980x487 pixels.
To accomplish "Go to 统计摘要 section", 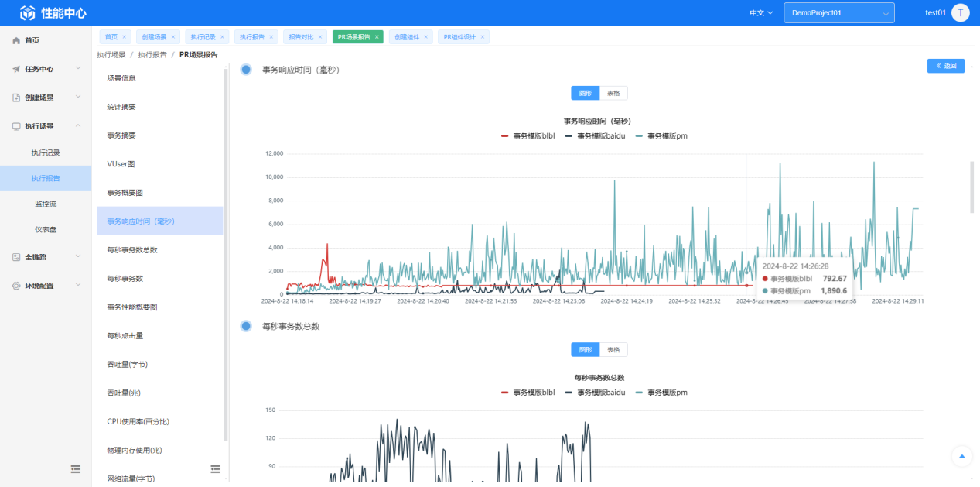I will click(x=160, y=107).
